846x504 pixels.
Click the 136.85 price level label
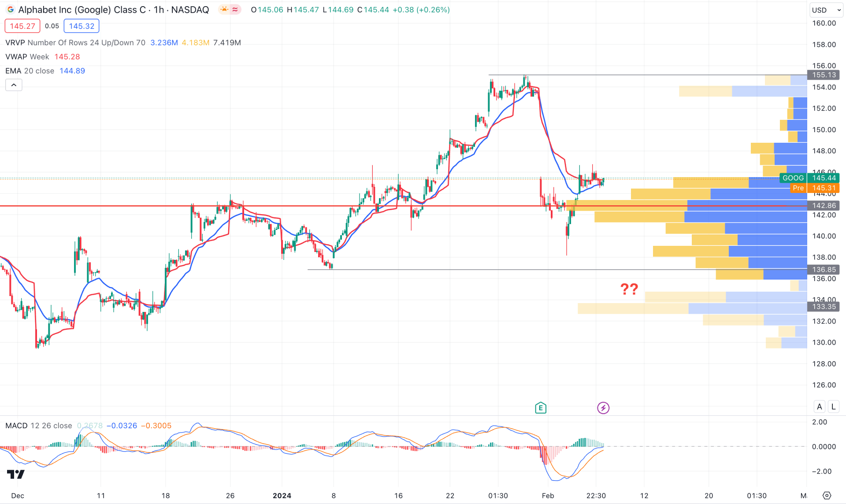[824, 270]
